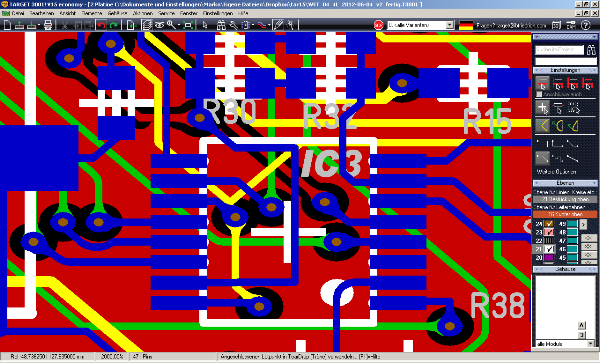Screen dimensions: 600x363
Task: Zoom to fit with the green-cornered frame icon
Action: coord(188,25)
